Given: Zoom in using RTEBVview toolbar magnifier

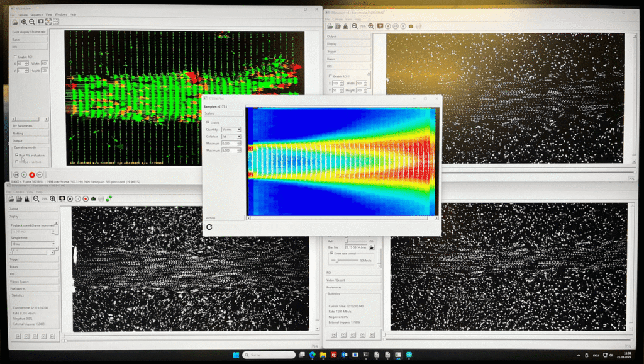Looking at the screenshot, I should click(x=25, y=21).
